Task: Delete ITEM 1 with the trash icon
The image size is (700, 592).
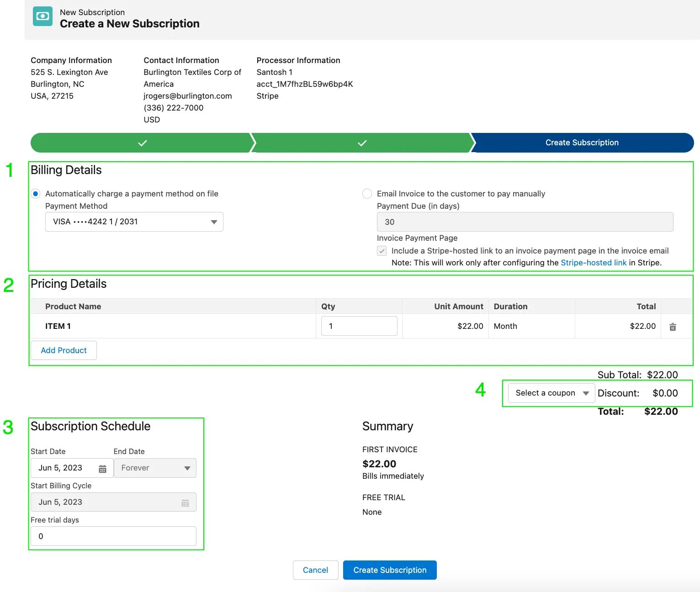Action: coord(673,327)
